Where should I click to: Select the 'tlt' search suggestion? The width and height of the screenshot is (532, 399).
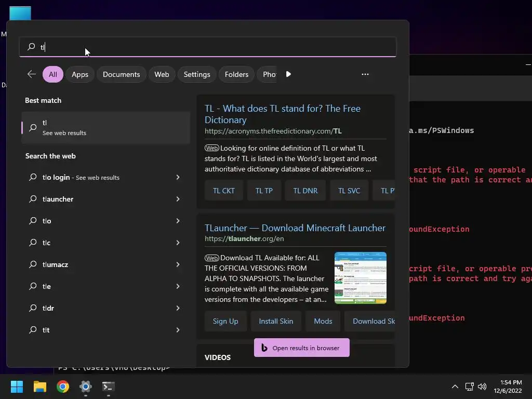(106, 330)
